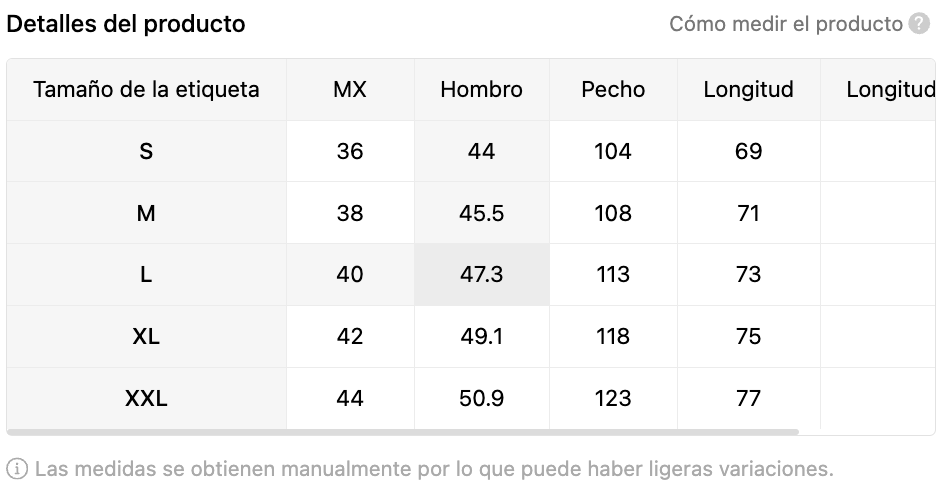Click the 77 length value for XXL
Screen dimensions: 950x494
coord(748,398)
